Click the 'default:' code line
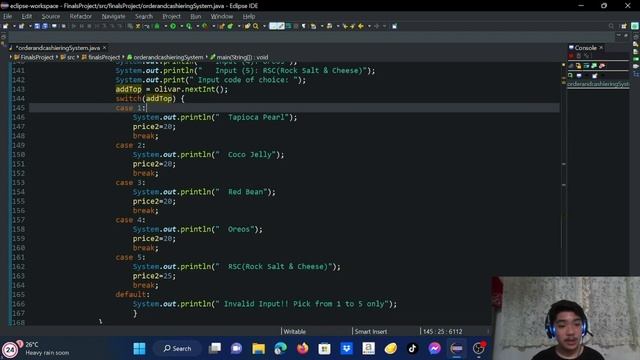Image resolution: width=640 pixels, height=360 pixels. [132, 294]
